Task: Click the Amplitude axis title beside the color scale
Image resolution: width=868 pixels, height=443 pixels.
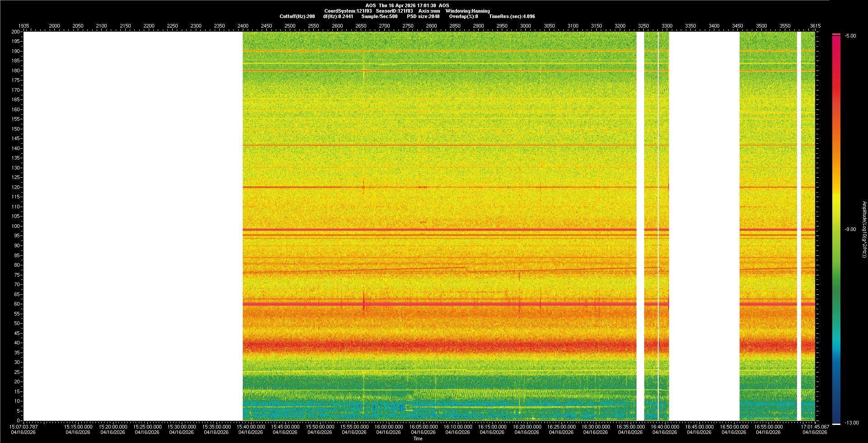Action: [864, 229]
